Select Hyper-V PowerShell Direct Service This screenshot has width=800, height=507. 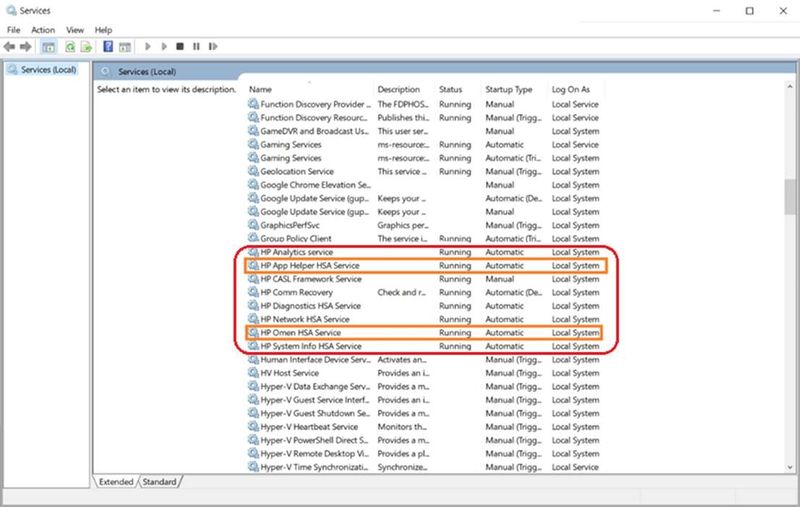[x=425, y=440]
